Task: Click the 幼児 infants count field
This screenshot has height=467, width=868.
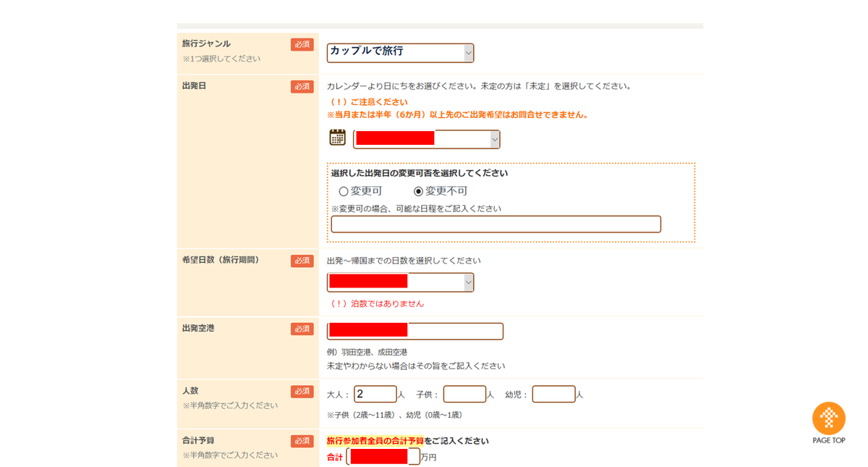Action: click(x=553, y=394)
